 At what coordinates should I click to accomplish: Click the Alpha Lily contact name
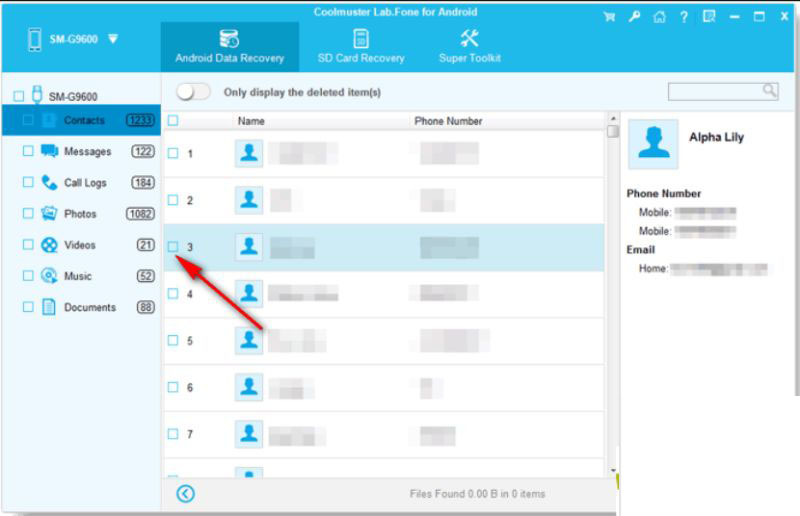(x=716, y=137)
